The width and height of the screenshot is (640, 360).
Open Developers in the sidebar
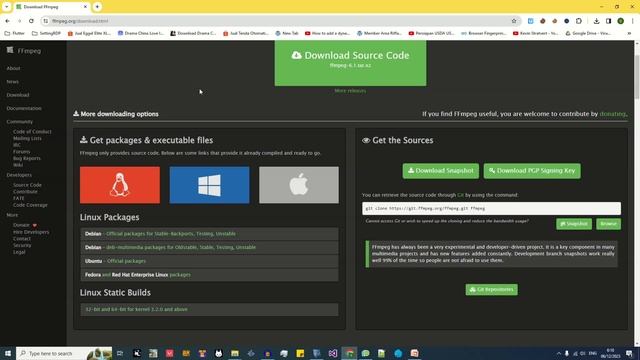coord(19,175)
